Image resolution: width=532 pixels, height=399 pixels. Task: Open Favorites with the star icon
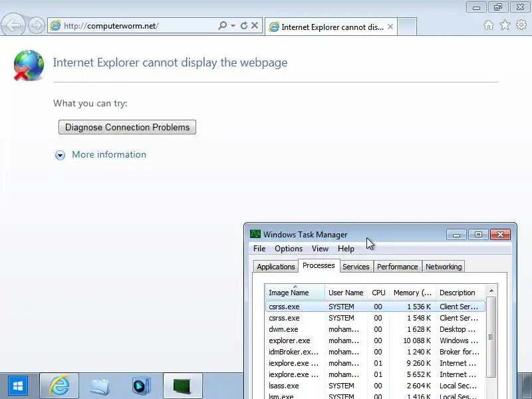505,25
